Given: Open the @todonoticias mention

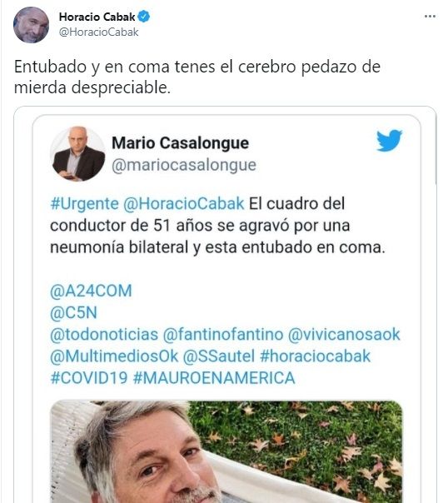Looking at the screenshot, I should click(104, 334).
